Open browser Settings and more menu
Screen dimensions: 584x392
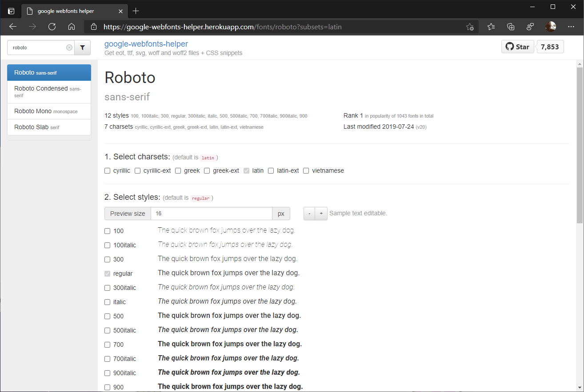(x=571, y=27)
